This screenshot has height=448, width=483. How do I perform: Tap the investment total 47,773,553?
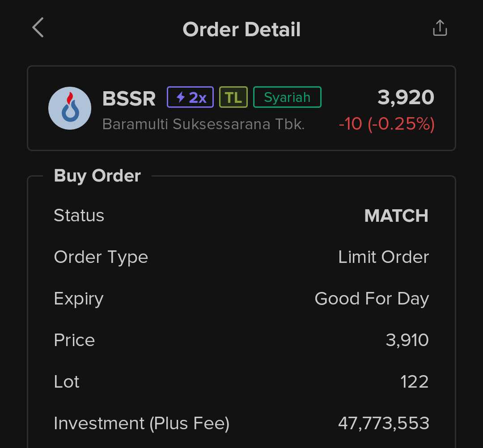coord(383,423)
